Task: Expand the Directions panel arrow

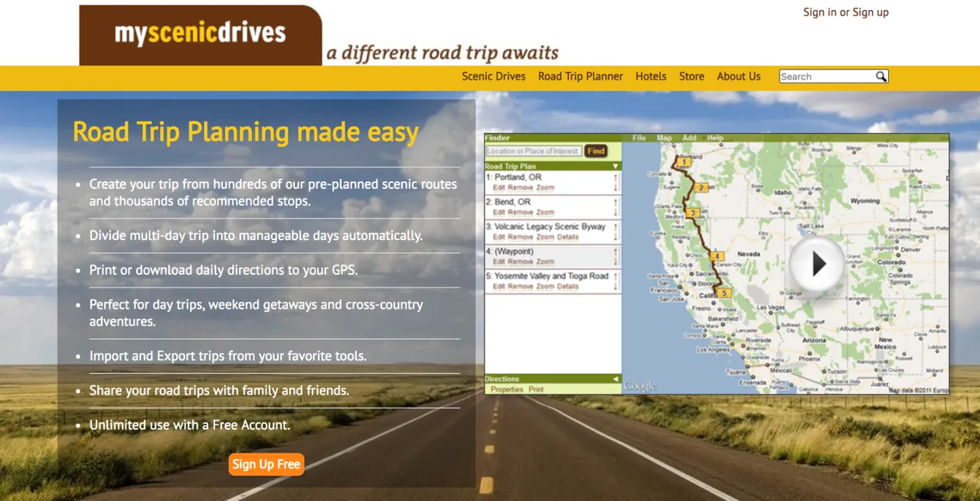Action: [616, 379]
